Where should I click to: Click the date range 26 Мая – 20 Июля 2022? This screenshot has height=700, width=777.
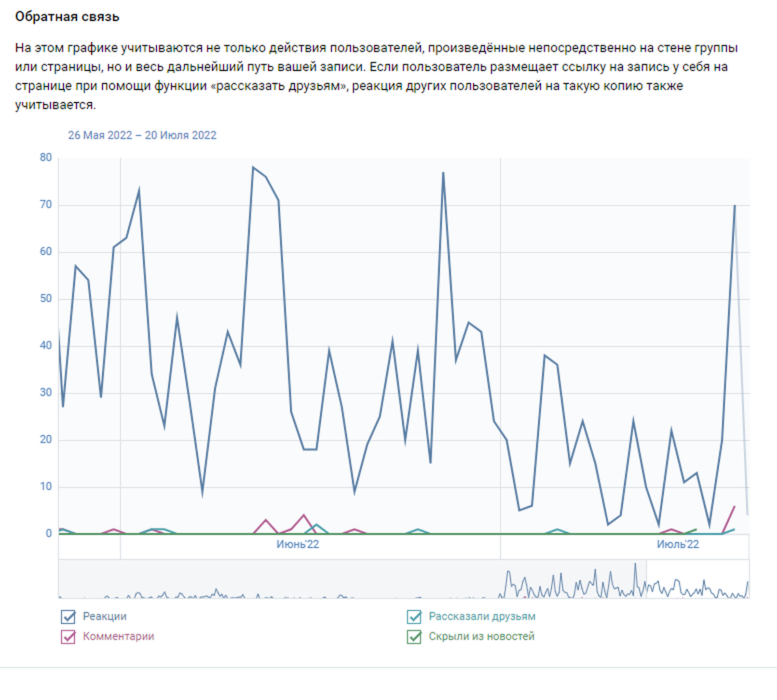coord(142,135)
